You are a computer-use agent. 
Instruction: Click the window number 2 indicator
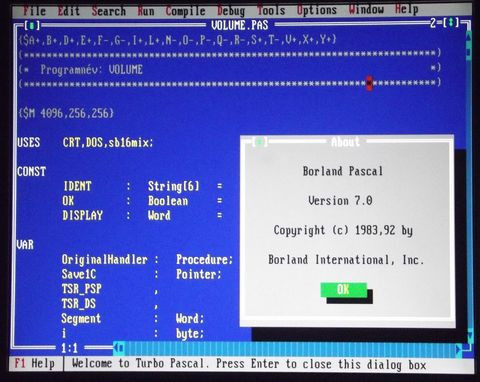tap(433, 23)
